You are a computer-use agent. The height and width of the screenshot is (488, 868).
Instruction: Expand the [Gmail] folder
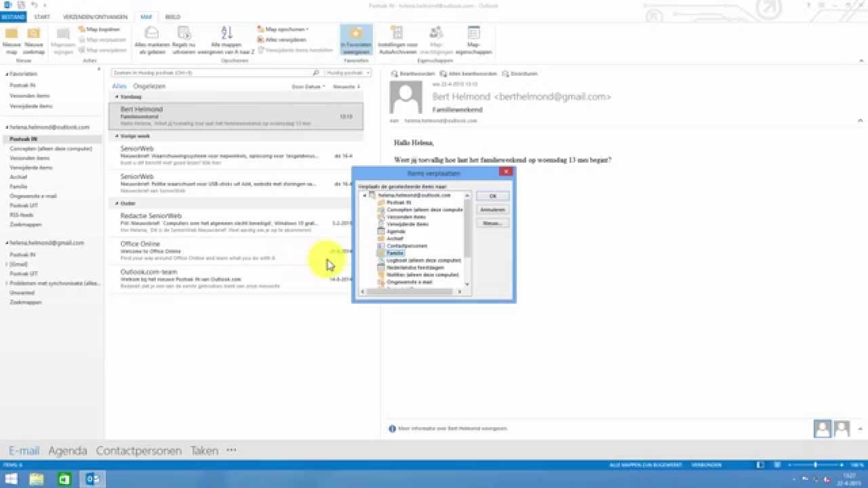coord(7,264)
